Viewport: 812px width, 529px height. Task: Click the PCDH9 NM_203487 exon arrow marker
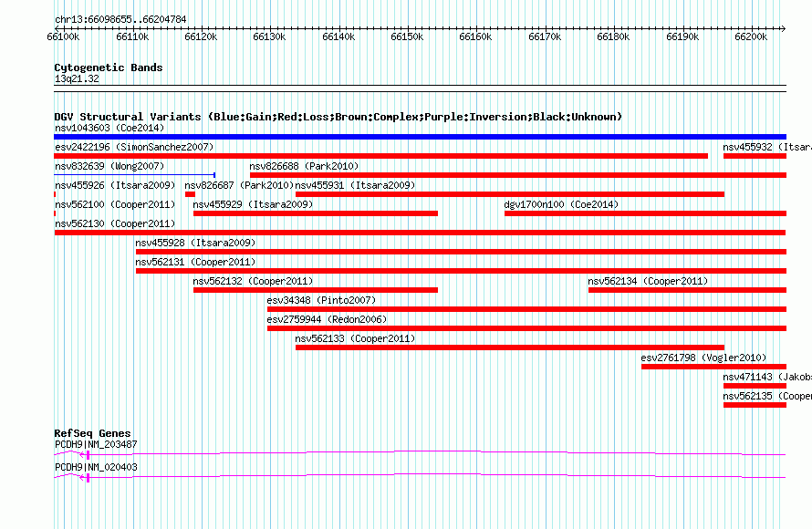tap(85, 454)
